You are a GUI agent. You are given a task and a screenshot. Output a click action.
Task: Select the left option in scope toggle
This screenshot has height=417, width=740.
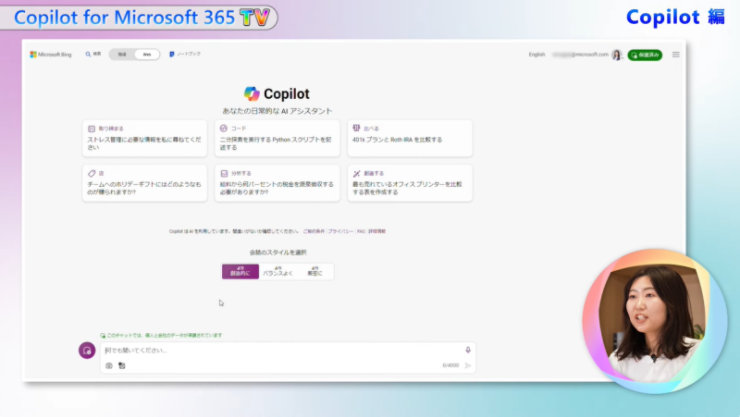[x=122, y=55]
